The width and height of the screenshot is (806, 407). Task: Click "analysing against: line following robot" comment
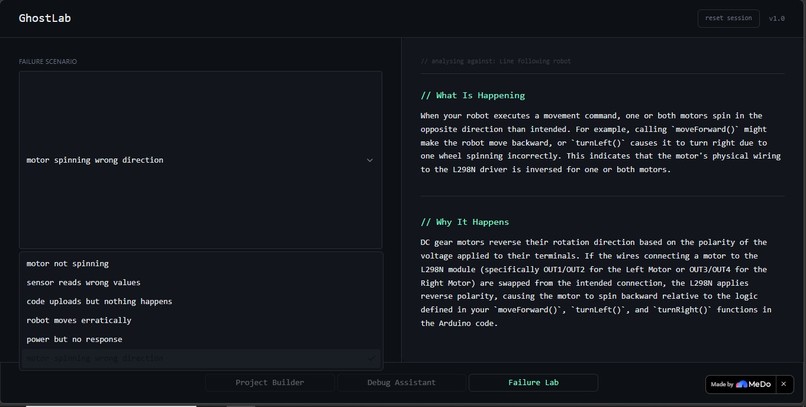click(x=496, y=61)
